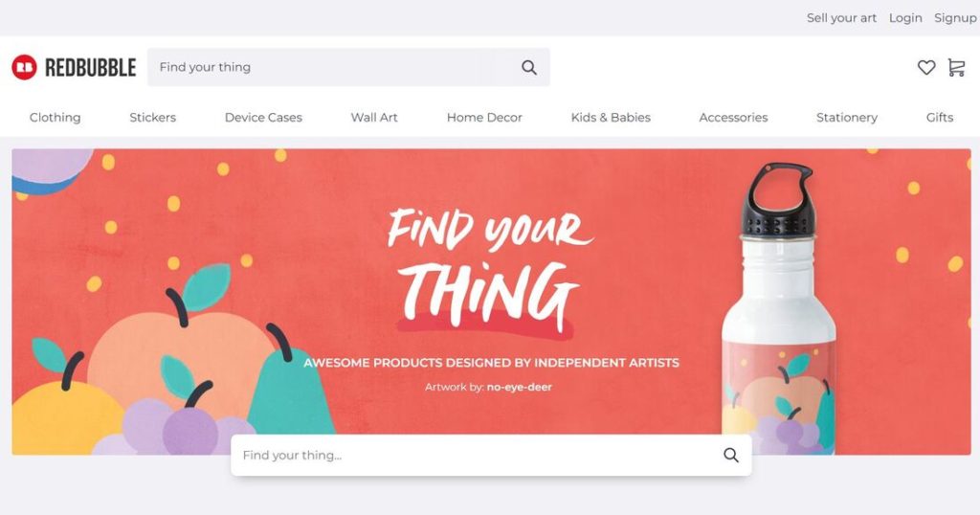Focus the header Find your thing field
This screenshot has width=980, height=515.
pos(348,68)
